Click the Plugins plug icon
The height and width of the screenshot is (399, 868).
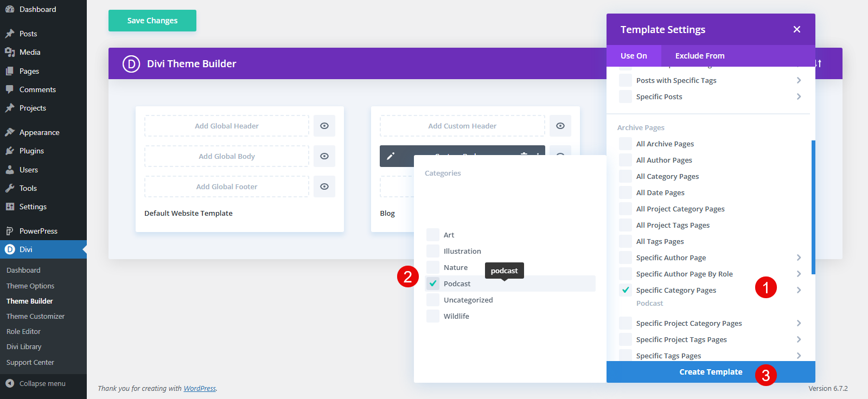pos(10,151)
